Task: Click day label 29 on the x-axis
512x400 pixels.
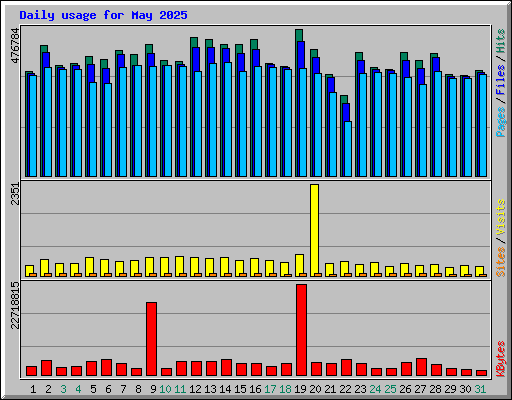Action: coord(450,389)
